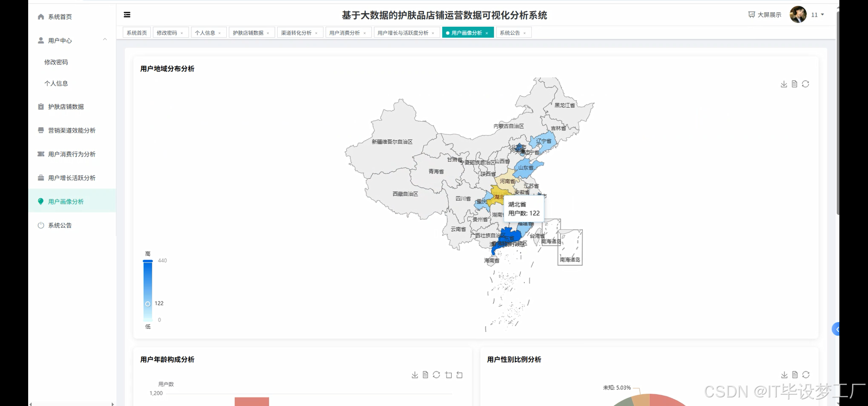
Task: Close the 修改密码 tab
Action: [182, 33]
